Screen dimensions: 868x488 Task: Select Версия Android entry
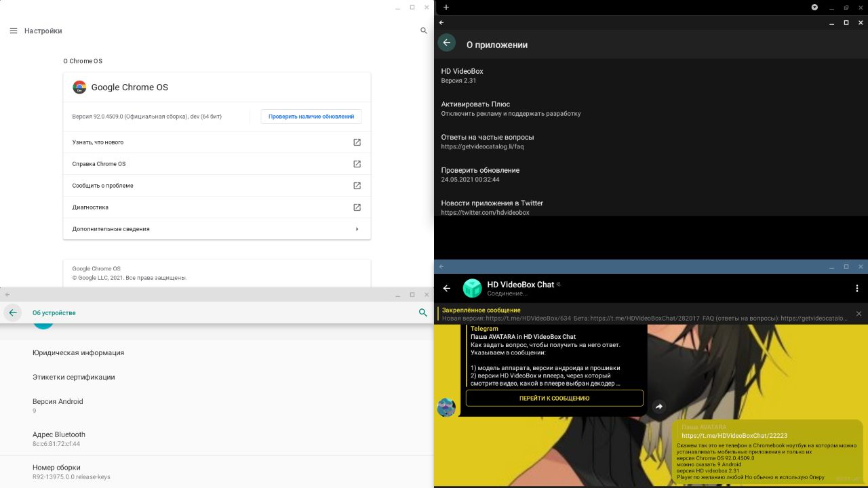point(216,405)
